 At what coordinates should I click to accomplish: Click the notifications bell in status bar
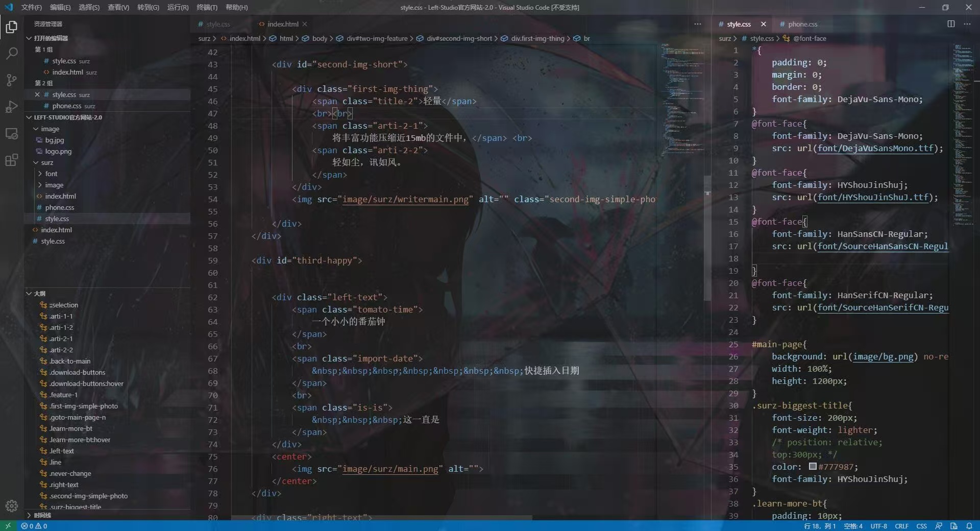tap(969, 526)
